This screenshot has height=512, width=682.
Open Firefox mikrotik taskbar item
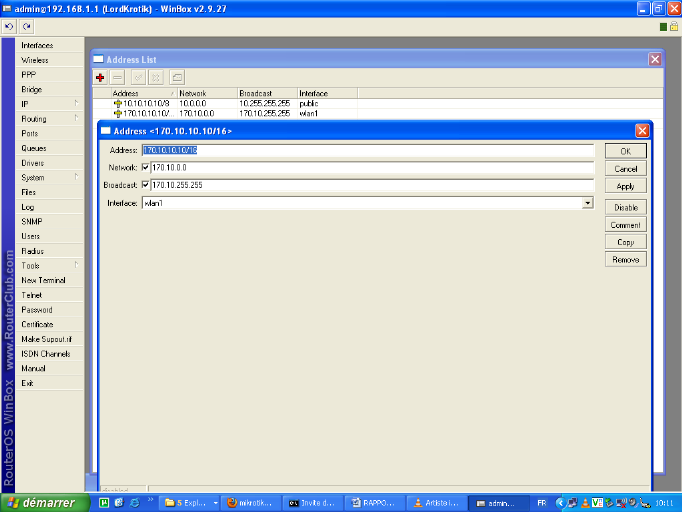pos(251,503)
